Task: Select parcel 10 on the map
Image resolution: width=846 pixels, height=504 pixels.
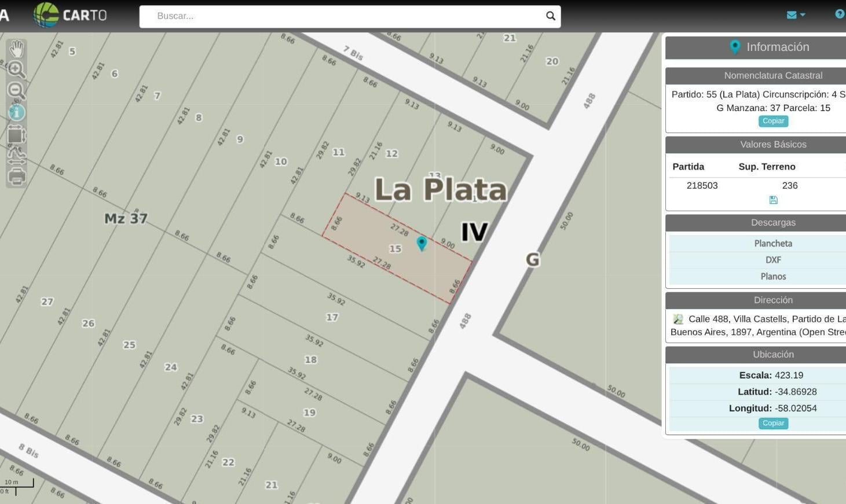Action: pos(281,161)
